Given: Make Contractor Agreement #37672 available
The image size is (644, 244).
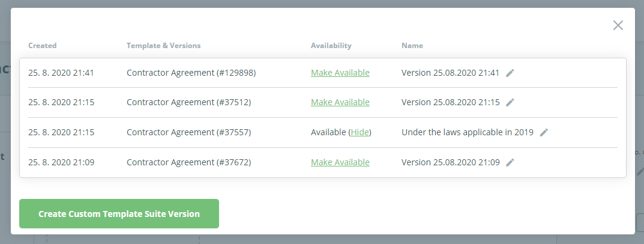Looking at the screenshot, I should click(340, 162).
